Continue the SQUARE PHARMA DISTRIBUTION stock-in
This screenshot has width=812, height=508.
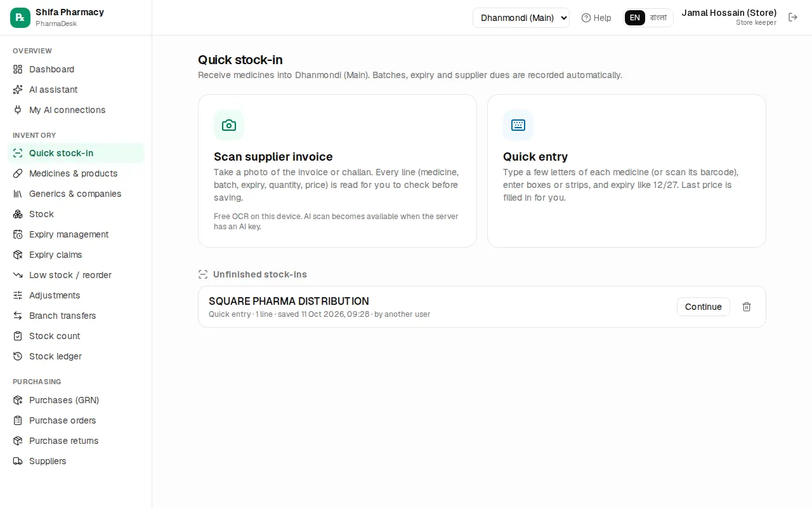[x=704, y=307]
